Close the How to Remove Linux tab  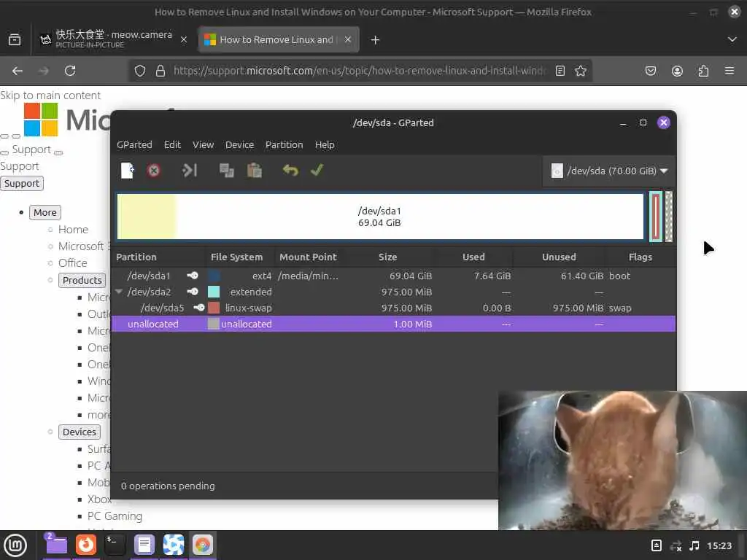348,39
